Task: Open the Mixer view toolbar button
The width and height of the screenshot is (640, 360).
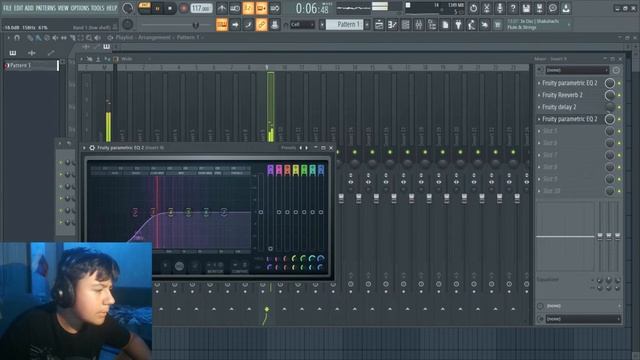Action: 419,25
